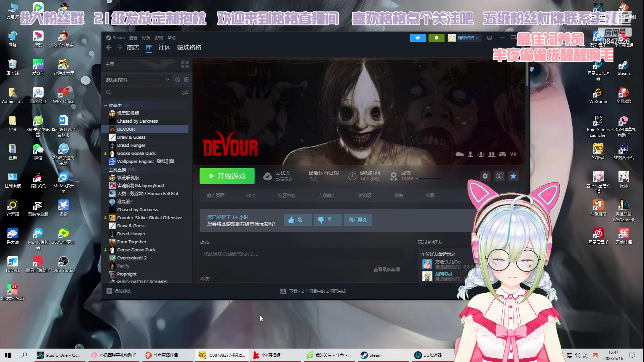The height and width of the screenshot is (362, 644).
Task: Click the library search magnifier
Action: pos(109,92)
